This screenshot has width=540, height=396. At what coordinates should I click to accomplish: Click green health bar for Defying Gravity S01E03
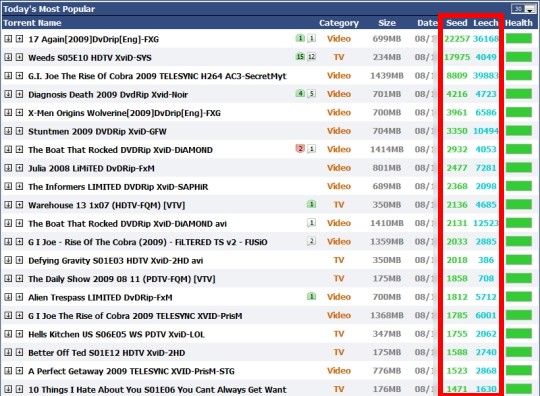point(519,260)
